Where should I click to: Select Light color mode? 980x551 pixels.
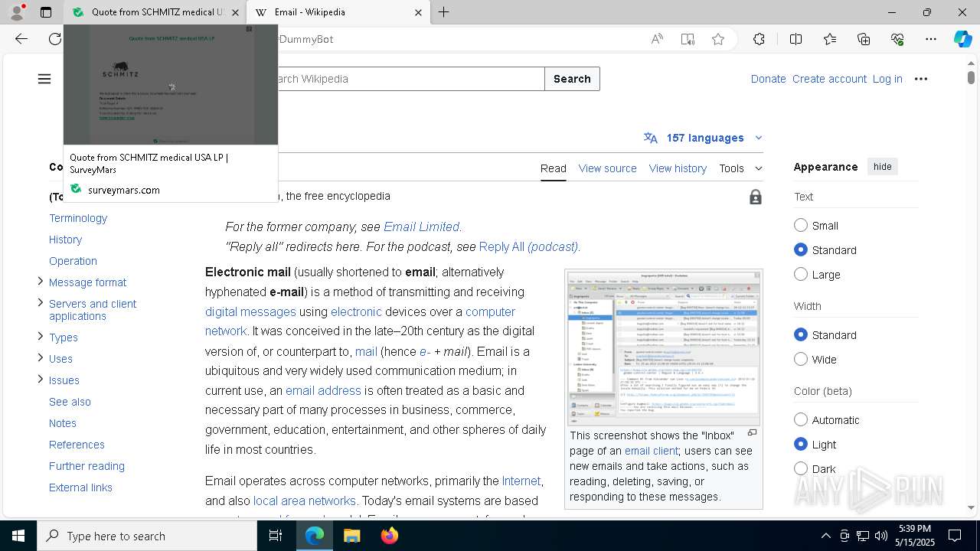point(801,444)
